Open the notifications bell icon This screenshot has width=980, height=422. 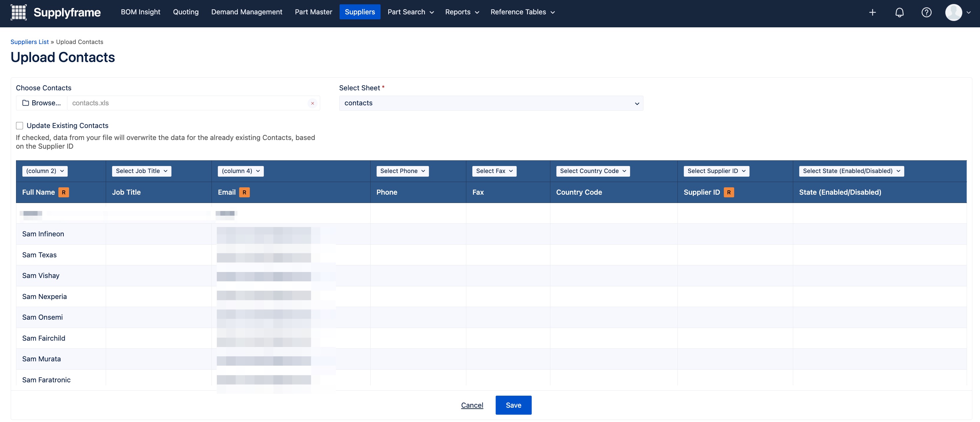(899, 13)
